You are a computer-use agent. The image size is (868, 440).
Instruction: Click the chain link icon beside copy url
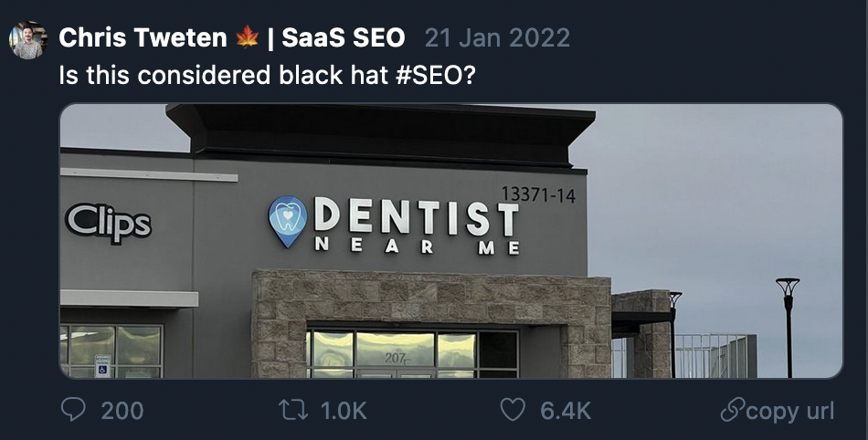tap(732, 411)
